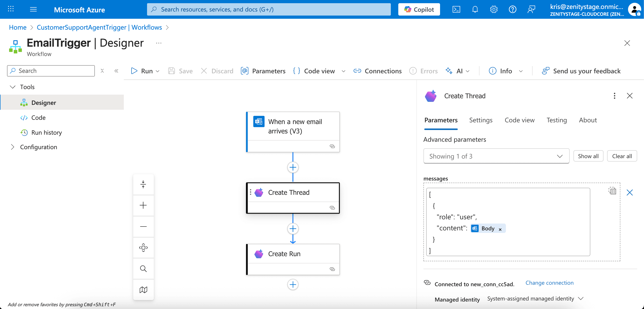The height and width of the screenshot is (309, 644).
Task: Collapse the left sidebar menu
Action: (x=116, y=71)
